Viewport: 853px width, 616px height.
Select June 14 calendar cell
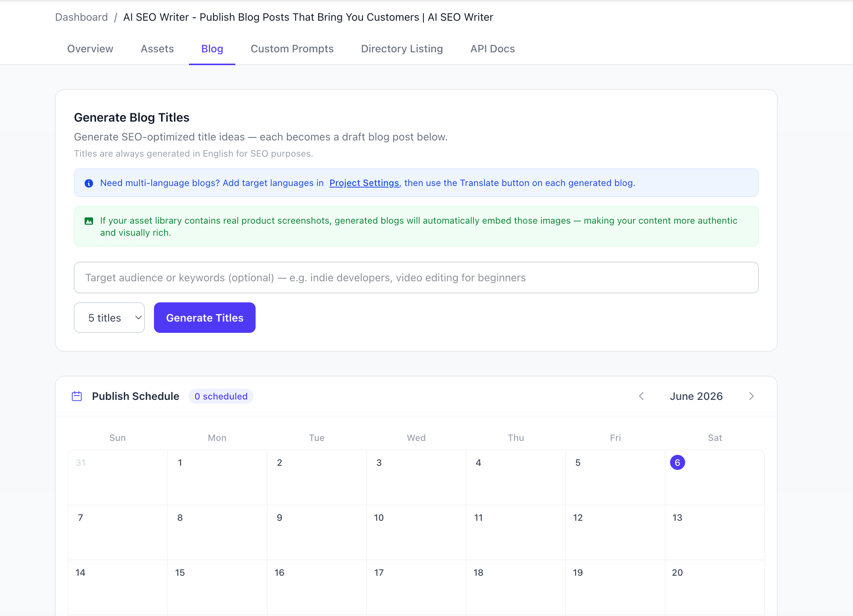pos(118,587)
